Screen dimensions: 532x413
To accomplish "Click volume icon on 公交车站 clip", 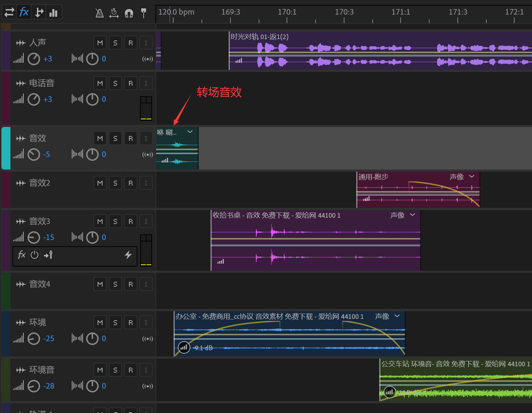I will coord(390,392).
